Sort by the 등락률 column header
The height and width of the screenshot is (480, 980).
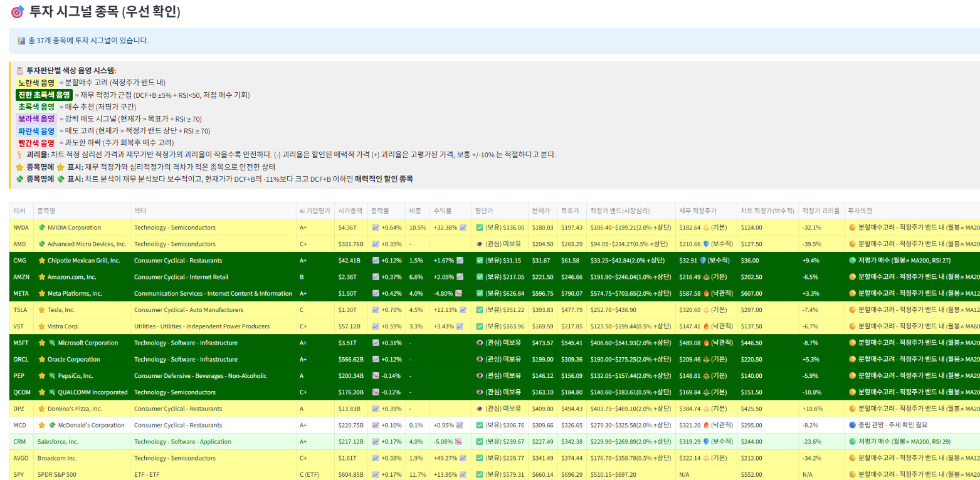pyautogui.click(x=380, y=211)
